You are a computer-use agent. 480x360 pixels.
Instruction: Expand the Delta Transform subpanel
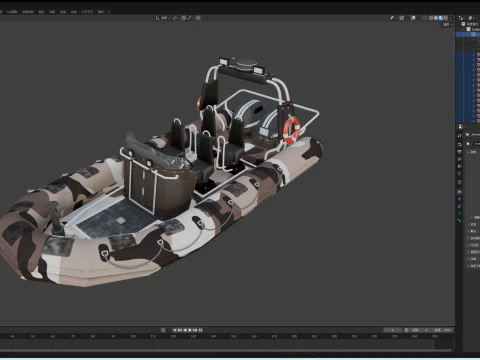(475, 218)
